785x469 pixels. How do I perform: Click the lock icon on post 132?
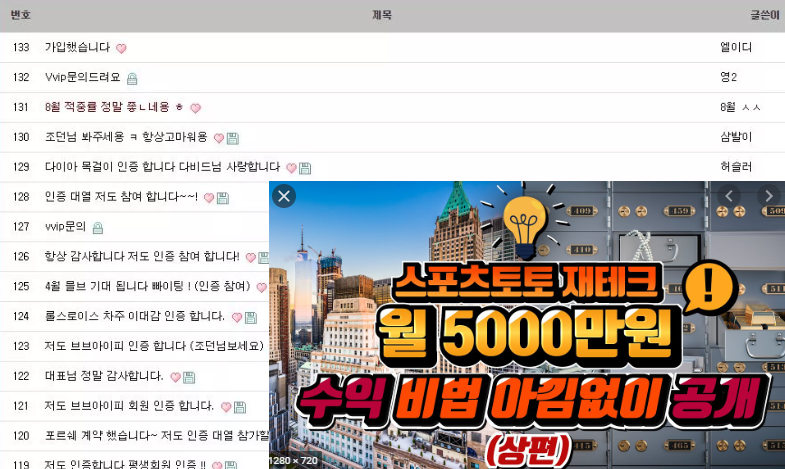132,79
